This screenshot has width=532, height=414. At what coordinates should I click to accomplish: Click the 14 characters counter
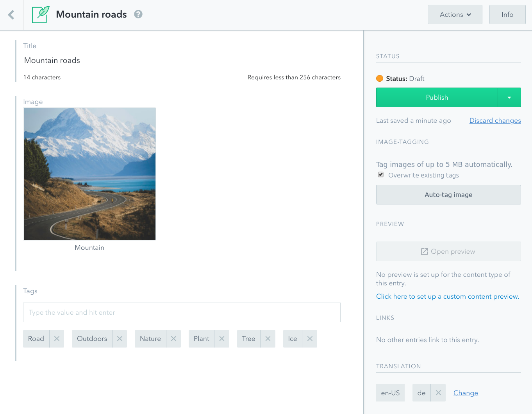(x=42, y=77)
